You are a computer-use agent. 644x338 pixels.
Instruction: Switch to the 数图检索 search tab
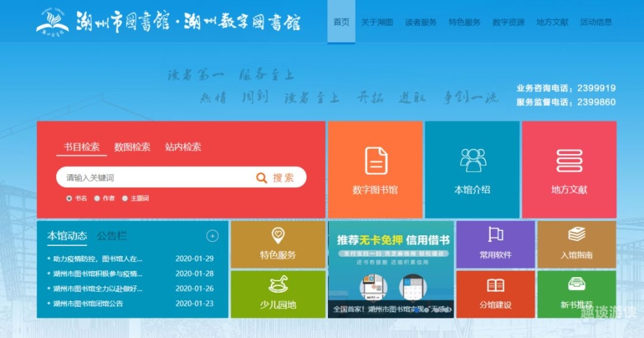(132, 147)
